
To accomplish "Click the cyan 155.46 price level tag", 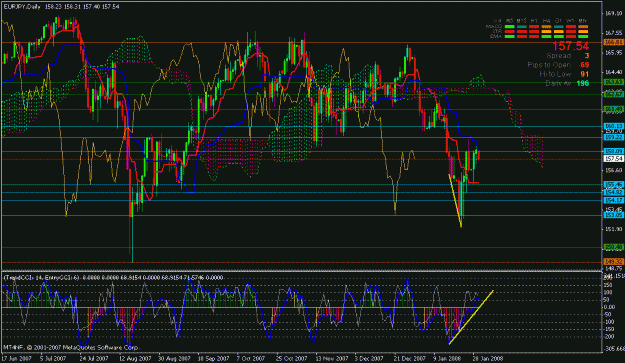I will (613, 184).
